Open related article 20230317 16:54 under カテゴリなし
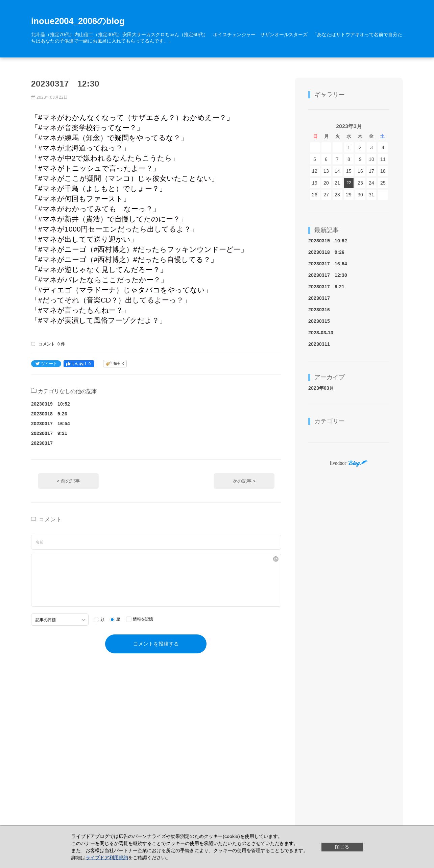Image resolution: width=434 pixels, height=868 pixels. tap(50, 424)
